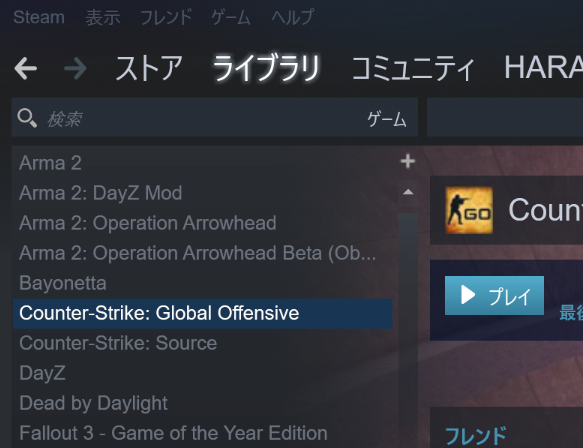Go back with the left arrow

[x=26, y=68]
